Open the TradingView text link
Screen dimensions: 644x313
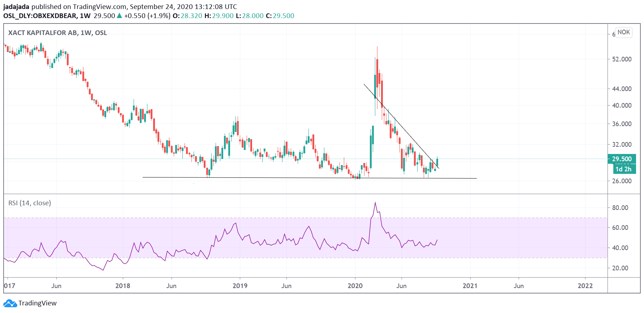click(38, 303)
